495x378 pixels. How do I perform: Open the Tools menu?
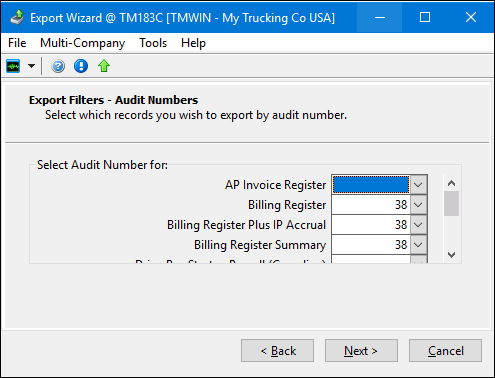tap(153, 43)
